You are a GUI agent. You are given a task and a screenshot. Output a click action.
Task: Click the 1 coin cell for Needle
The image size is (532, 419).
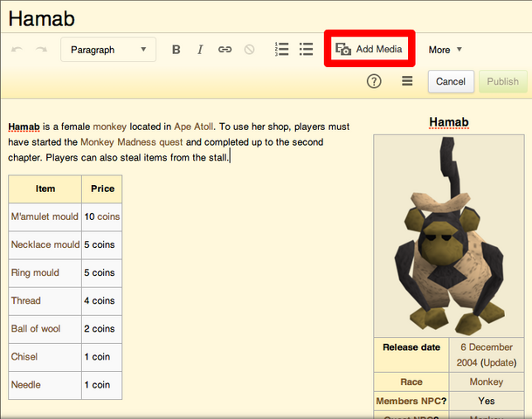tap(102, 385)
